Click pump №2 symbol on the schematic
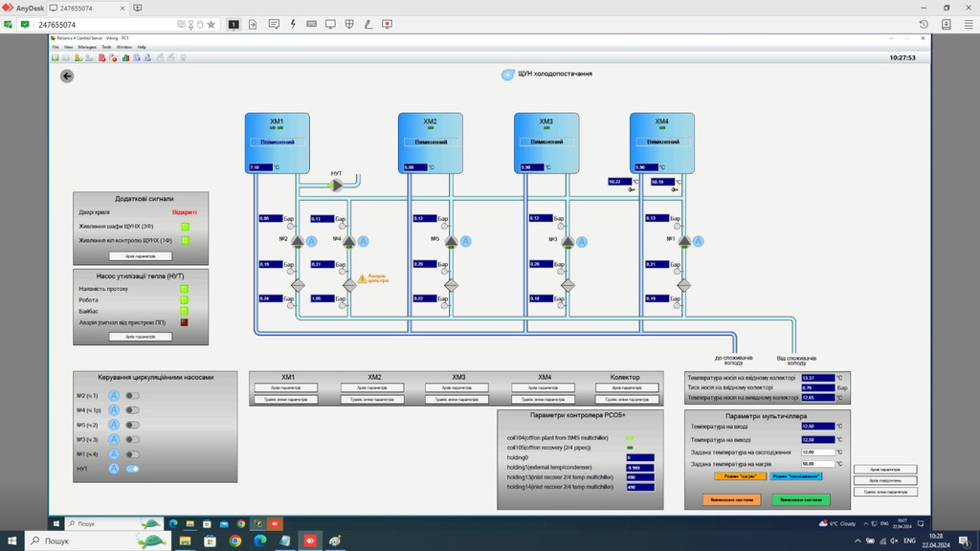This screenshot has height=551, width=980. point(298,241)
